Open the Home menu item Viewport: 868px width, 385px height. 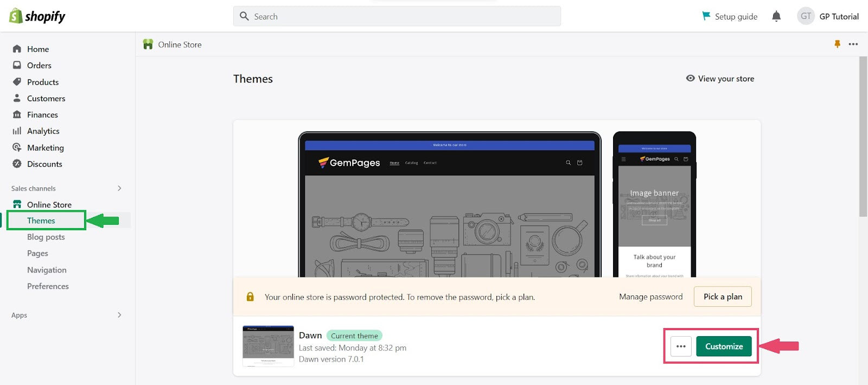(x=38, y=49)
